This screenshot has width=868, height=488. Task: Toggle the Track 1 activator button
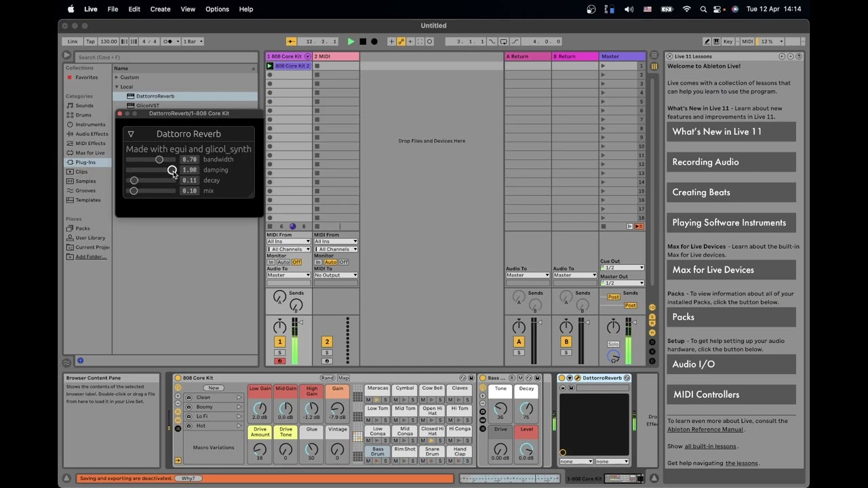(x=279, y=342)
